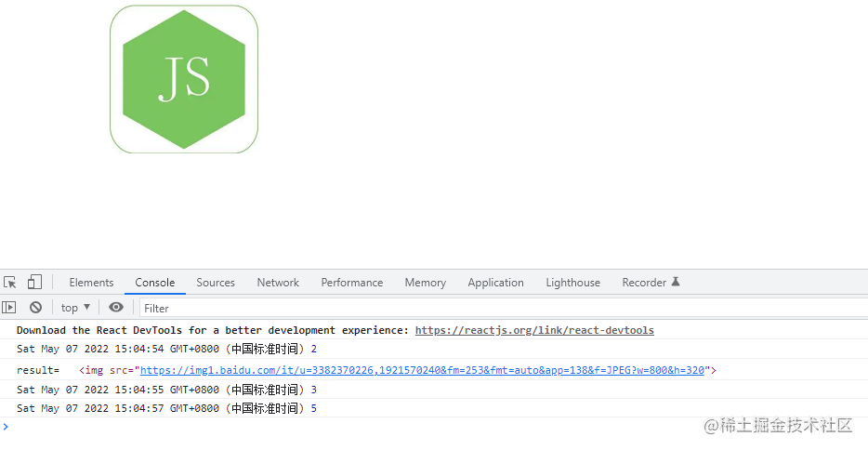
Task: Click the green JS hexagon logo image
Action: (x=184, y=79)
